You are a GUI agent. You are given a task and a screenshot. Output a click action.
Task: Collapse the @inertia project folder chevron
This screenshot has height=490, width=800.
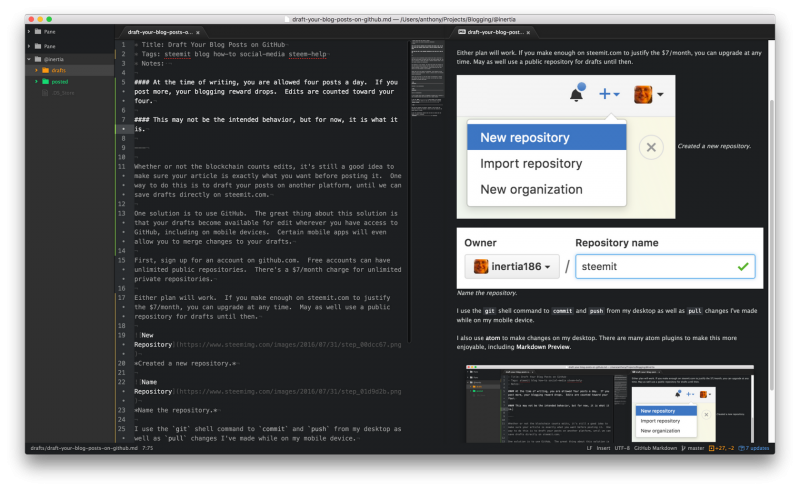point(29,59)
